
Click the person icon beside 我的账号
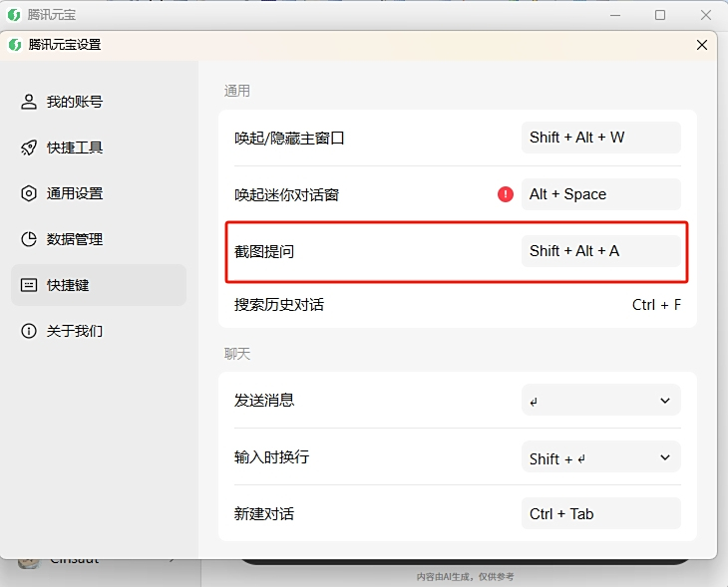tap(29, 102)
